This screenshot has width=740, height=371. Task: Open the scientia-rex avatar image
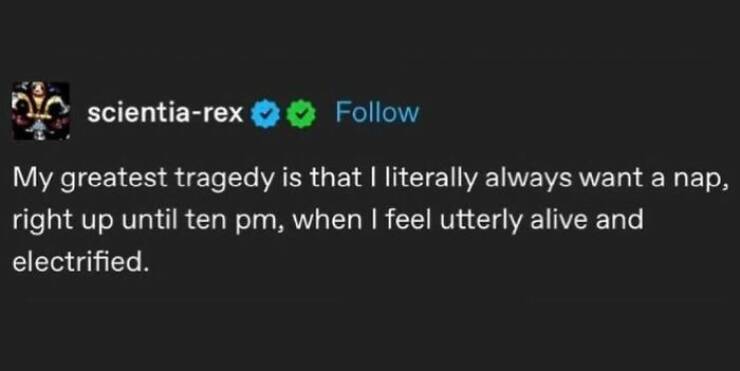coord(42,111)
